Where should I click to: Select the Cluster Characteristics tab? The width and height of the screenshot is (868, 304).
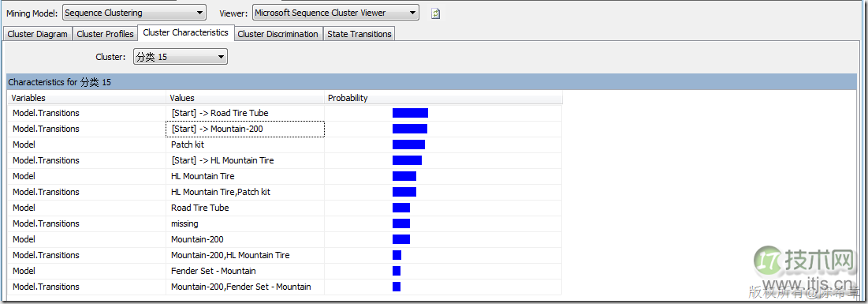[x=185, y=32]
